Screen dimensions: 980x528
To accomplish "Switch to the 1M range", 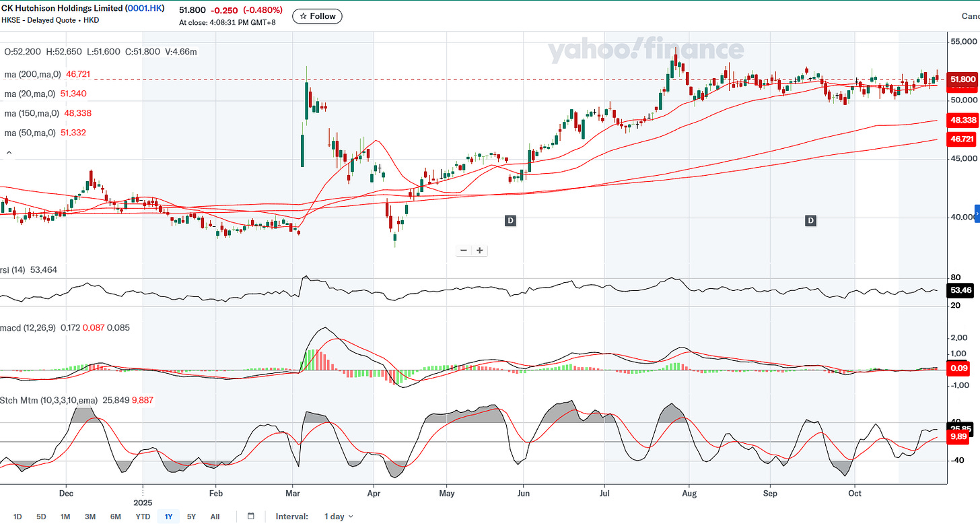I will coord(65,517).
